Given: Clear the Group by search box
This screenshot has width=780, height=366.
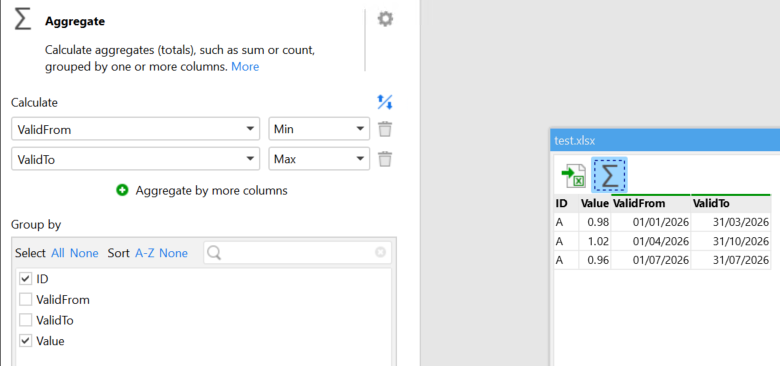Looking at the screenshot, I should (380, 253).
